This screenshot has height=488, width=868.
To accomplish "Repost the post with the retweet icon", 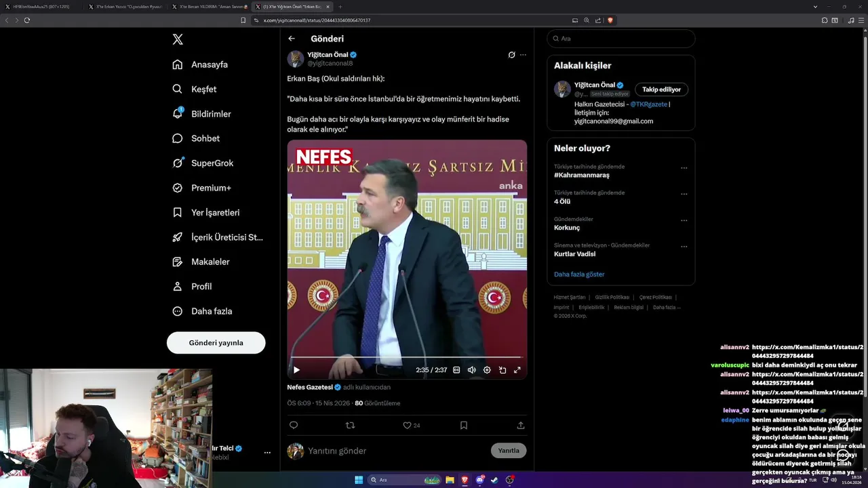I will point(351,425).
